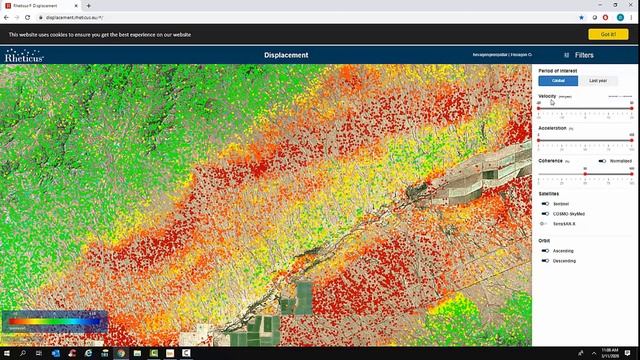Go forward in the browser
This screenshot has height=360, width=640.
pos(17,18)
